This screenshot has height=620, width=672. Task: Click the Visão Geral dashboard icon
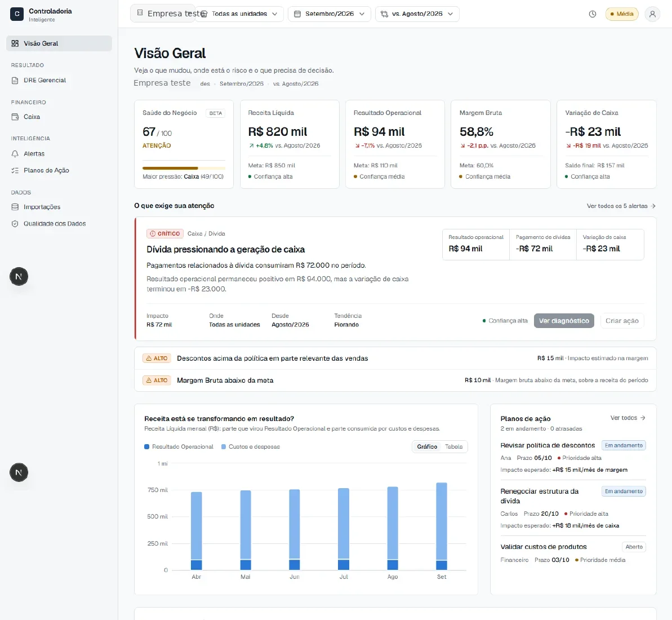click(x=15, y=43)
